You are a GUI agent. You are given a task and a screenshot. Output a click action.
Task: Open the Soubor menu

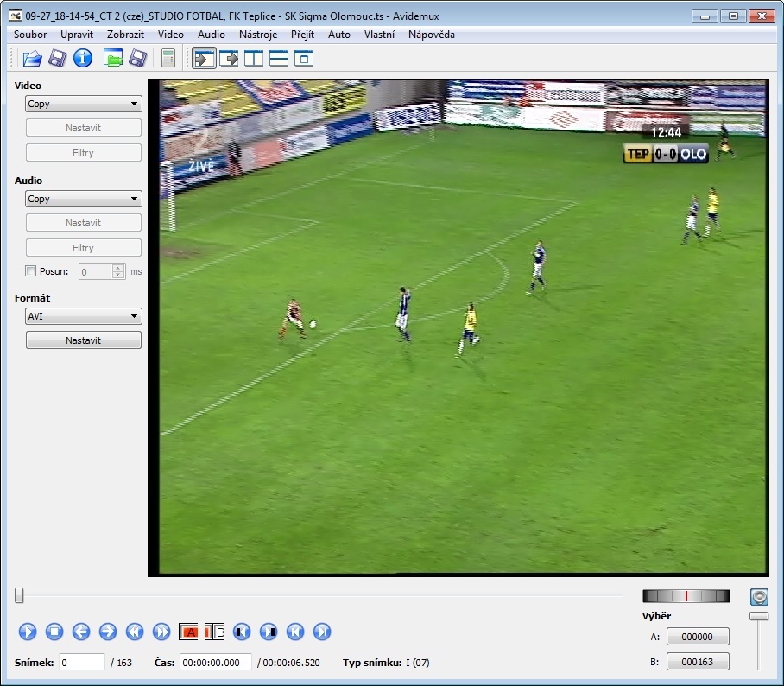point(30,35)
